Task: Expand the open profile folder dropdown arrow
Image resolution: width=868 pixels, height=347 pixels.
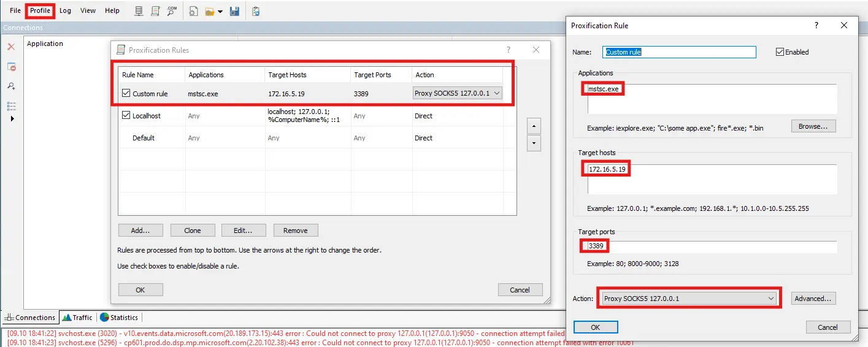Action: [220, 12]
